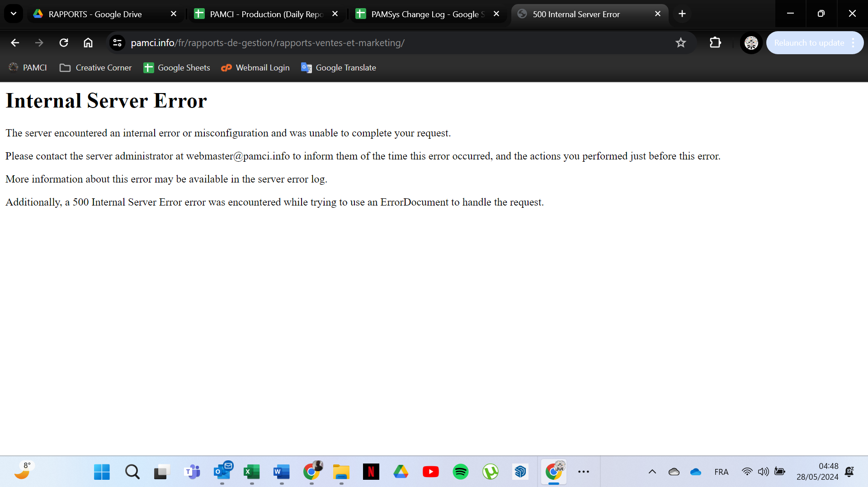
Task: Open Windows Search from taskbar
Action: [132, 472]
